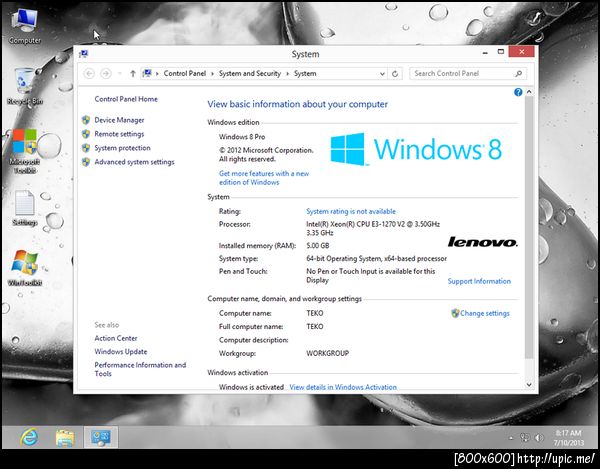Click the processor text Intel(R) Xeon(R) CPU E3-1270
600x469 pixels.
(x=373, y=228)
